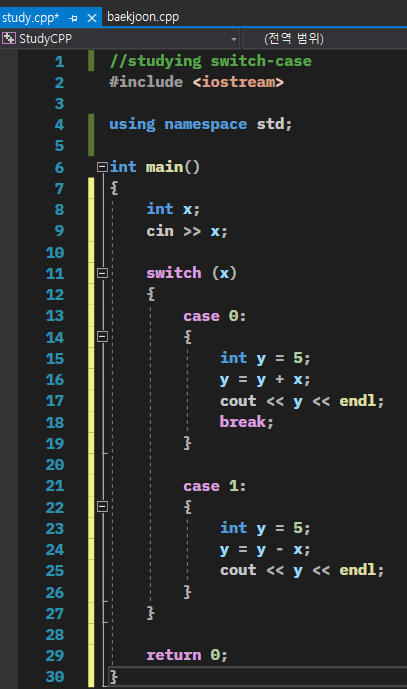This screenshot has width=407, height=689.
Task: Click the int x; declaration
Action: [173, 209]
